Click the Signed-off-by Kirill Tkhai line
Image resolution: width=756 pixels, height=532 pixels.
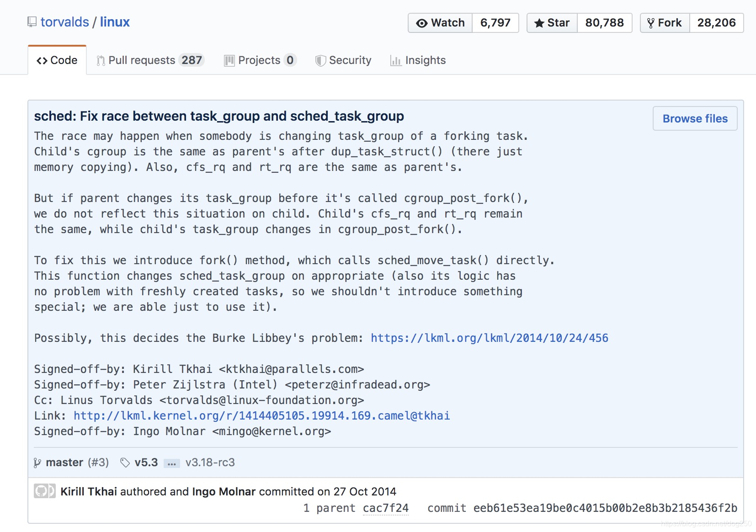pyautogui.click(x=199, y=369)
